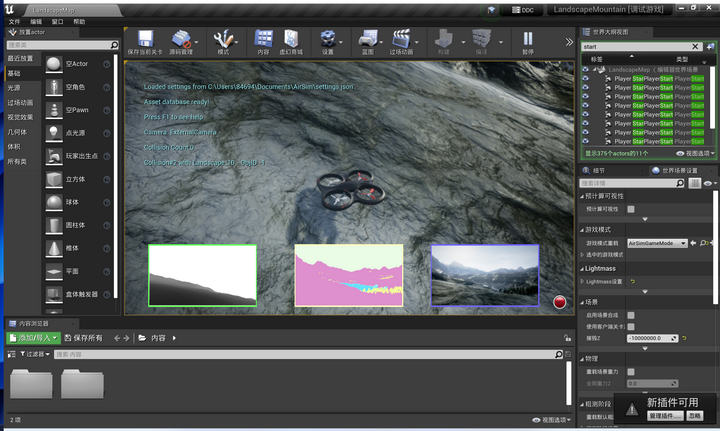Click the Save Current Level (保存当前关卡) icon

146,38
